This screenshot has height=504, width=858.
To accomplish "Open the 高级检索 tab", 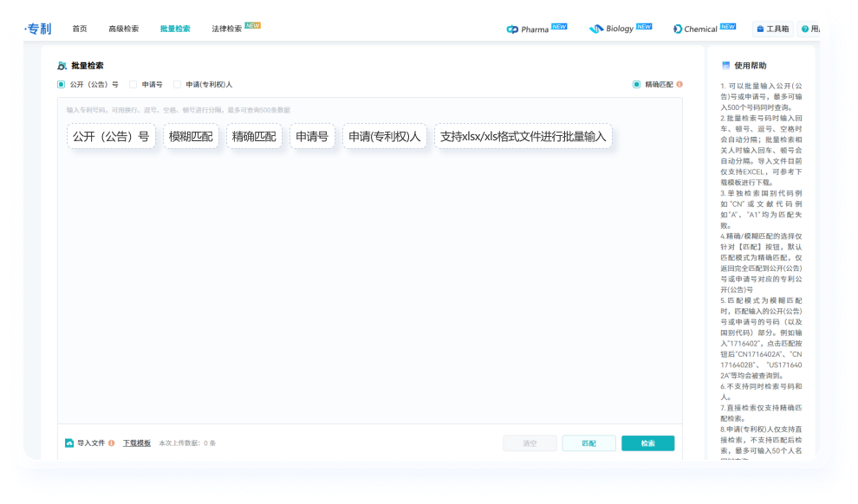I will click(124, 29).
